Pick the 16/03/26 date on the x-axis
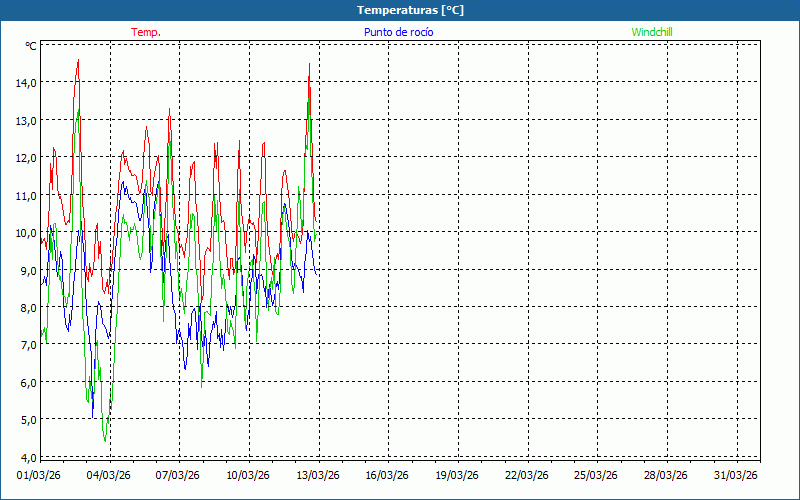The image size is (800, 500). (387, 475)
